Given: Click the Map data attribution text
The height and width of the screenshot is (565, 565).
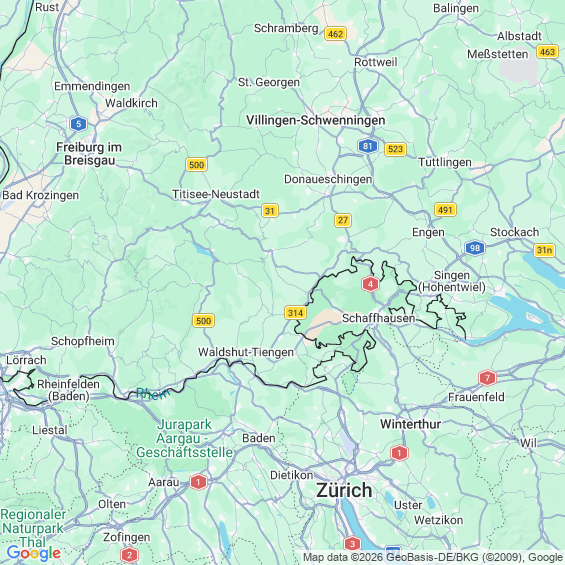Looking at the screenshot, I should (x=433, y=557).
